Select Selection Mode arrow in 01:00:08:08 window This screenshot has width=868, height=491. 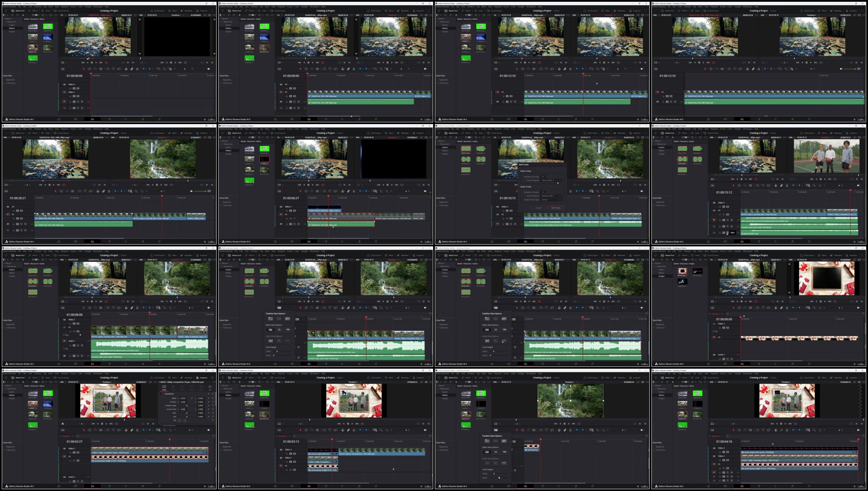tap(84, 308)
